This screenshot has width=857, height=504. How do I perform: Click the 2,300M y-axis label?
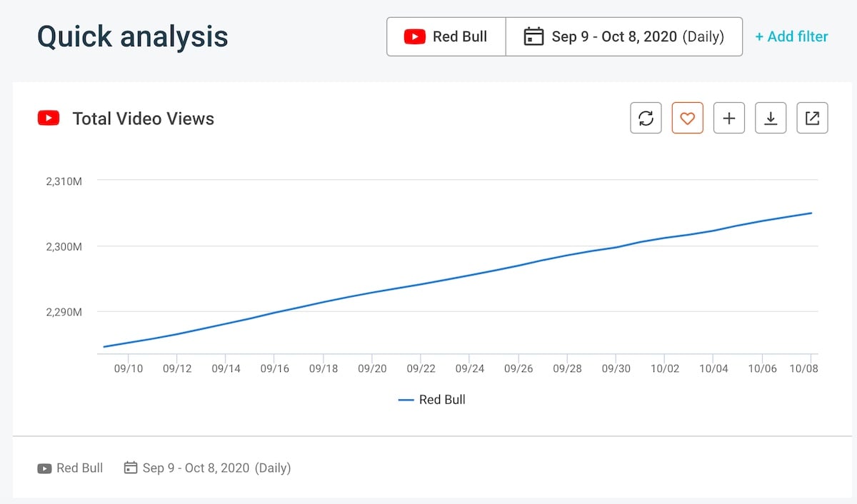point(64,246)
